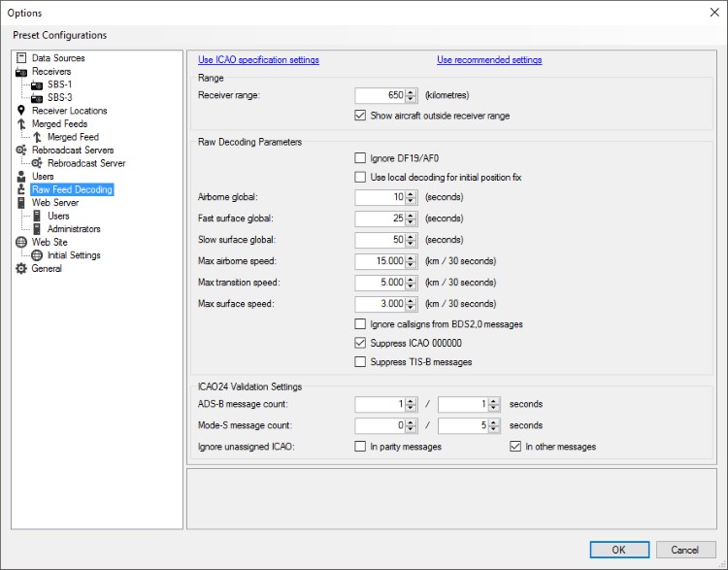Click the Users person icon
The height and width of the screenshot is (570, 728).
point(21,177)
